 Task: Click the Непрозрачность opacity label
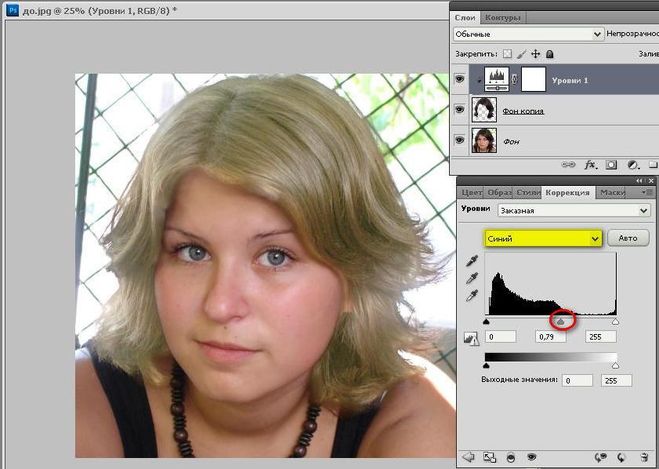click(x=633, y=34)
